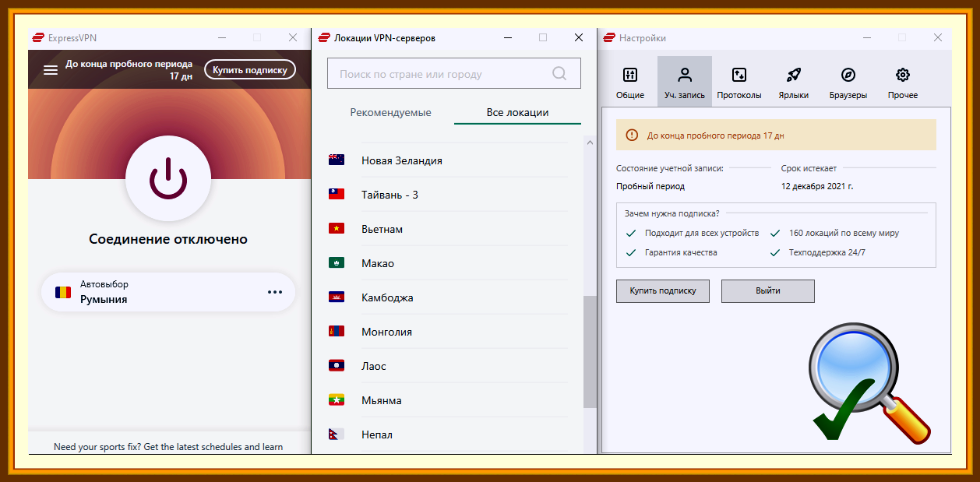Select the New Zealand flag icon
Viewport: 980px width, 482px height.
coord(337,160)
